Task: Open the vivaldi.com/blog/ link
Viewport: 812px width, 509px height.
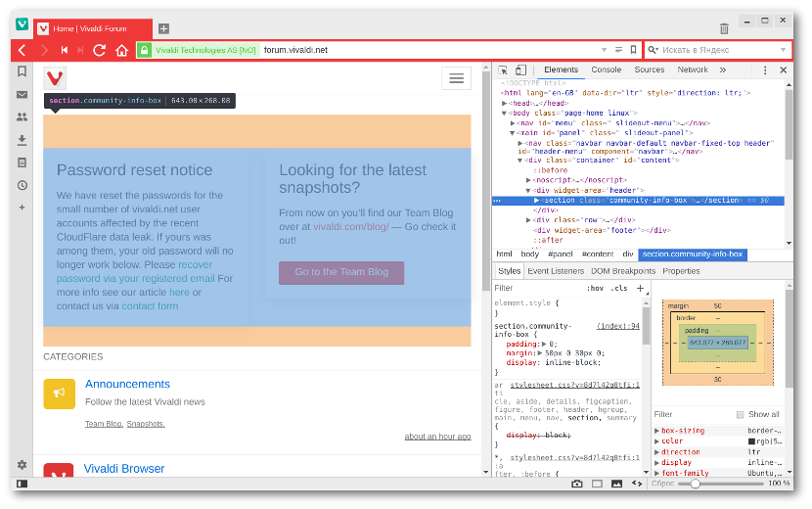Action: click(350, 226)
